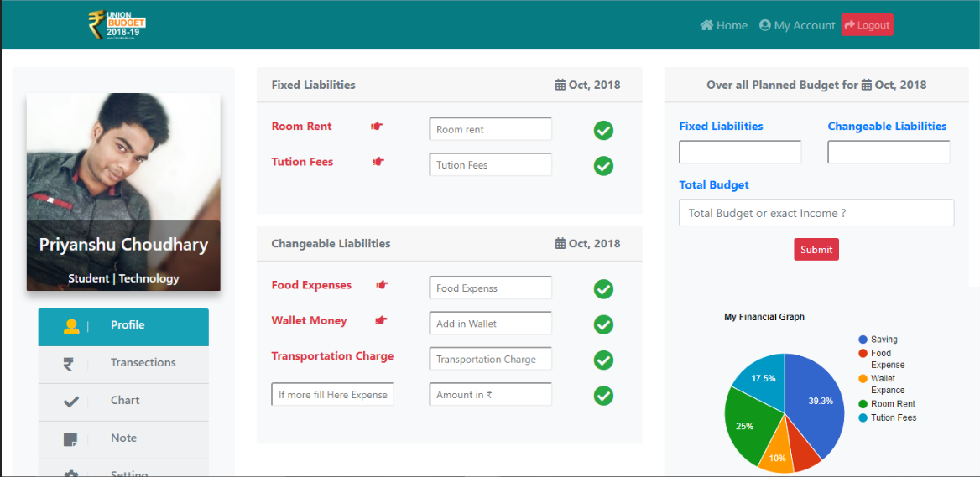Confirm Food Expenses with its green checkmark
Image resolution: width=980 pixels, height=477 pixels.
(x=603, y=289)
